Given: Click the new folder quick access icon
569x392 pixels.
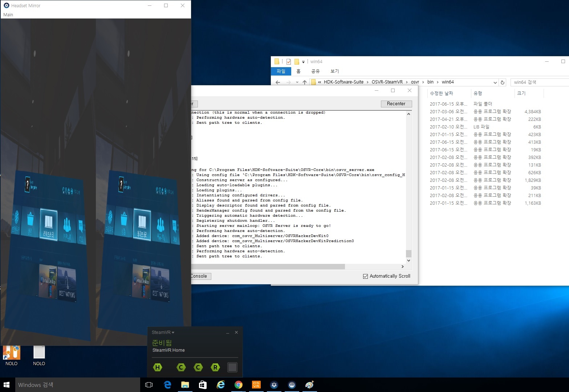Looking at the screenshot, I should [297, 62].
